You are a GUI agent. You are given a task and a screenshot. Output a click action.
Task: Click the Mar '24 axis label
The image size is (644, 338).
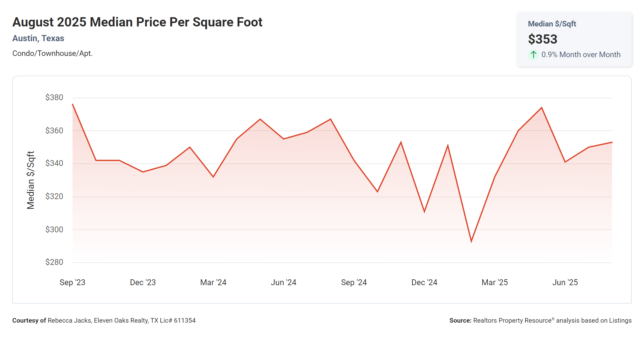click(x=213, y=282)
